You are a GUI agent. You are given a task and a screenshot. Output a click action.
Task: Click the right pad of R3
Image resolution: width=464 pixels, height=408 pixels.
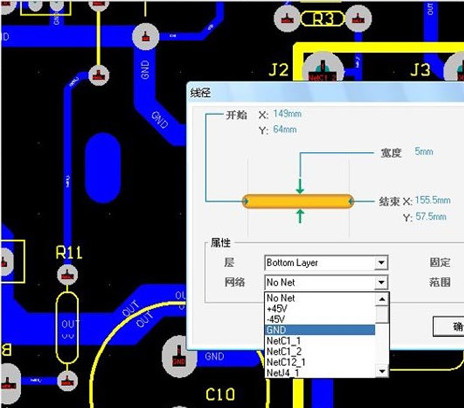click(x=358, y=18)
